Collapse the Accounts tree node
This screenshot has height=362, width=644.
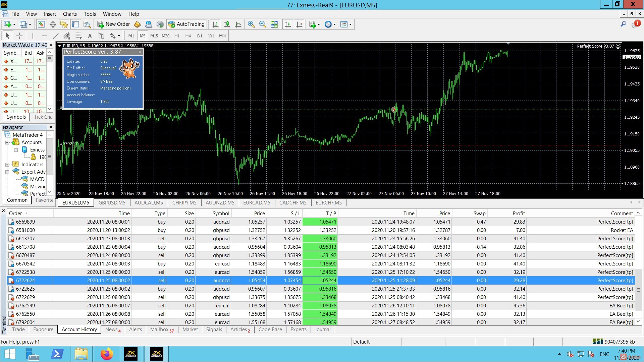tap(7, 142)
